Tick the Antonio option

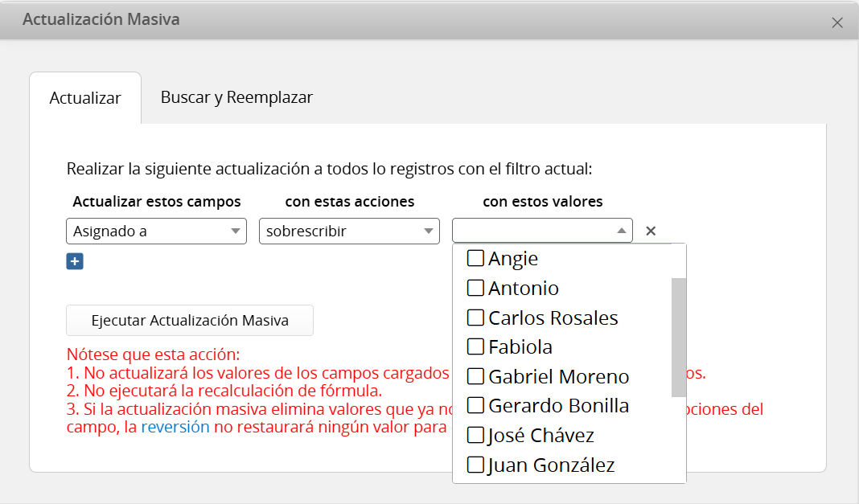coord(475,288)
